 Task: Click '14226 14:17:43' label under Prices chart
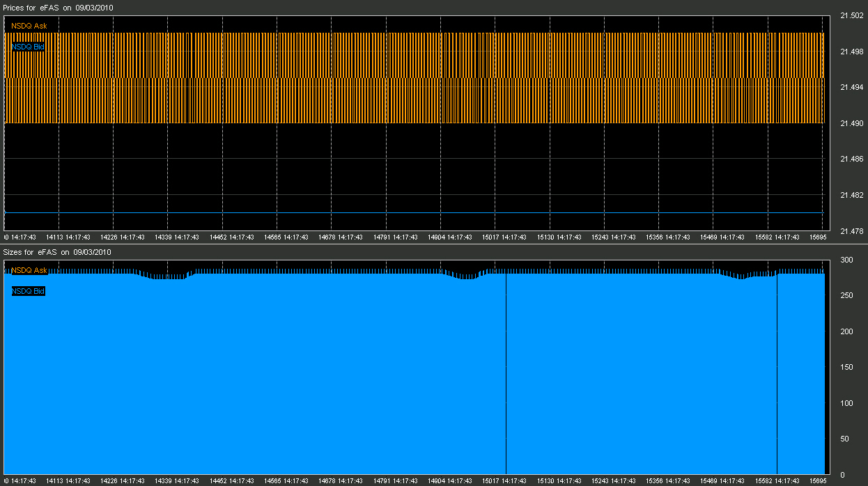123,237
